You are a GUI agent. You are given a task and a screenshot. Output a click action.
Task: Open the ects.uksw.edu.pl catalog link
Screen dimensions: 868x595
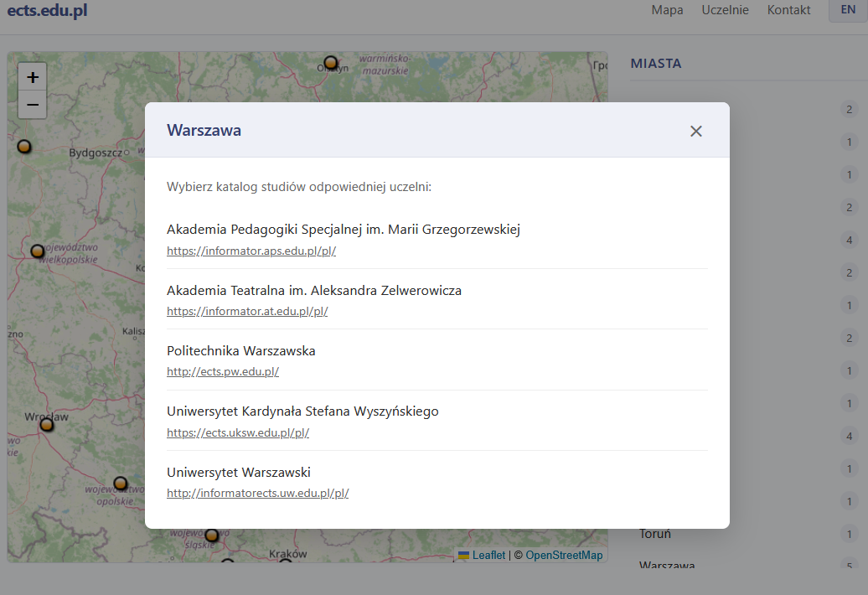pos(237,432)
